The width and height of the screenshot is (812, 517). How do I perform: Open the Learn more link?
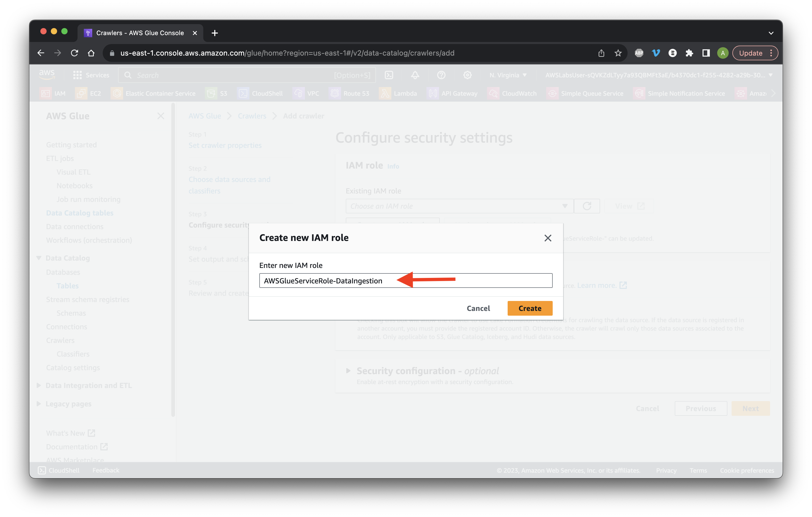tap(602, 285)
